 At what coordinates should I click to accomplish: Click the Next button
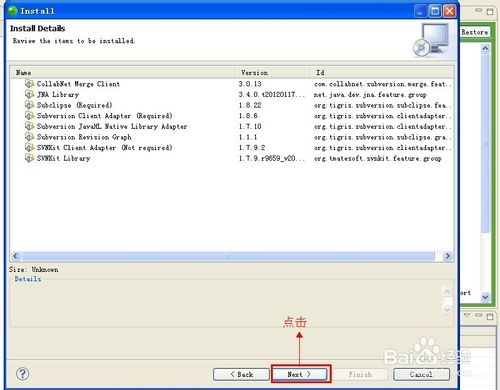click(299, 374)
